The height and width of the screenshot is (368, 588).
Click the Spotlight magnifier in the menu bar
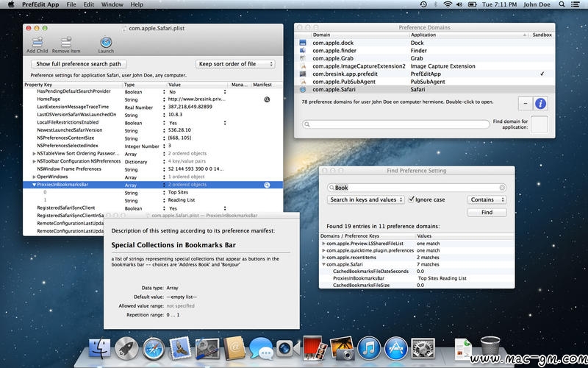[562, 4]
